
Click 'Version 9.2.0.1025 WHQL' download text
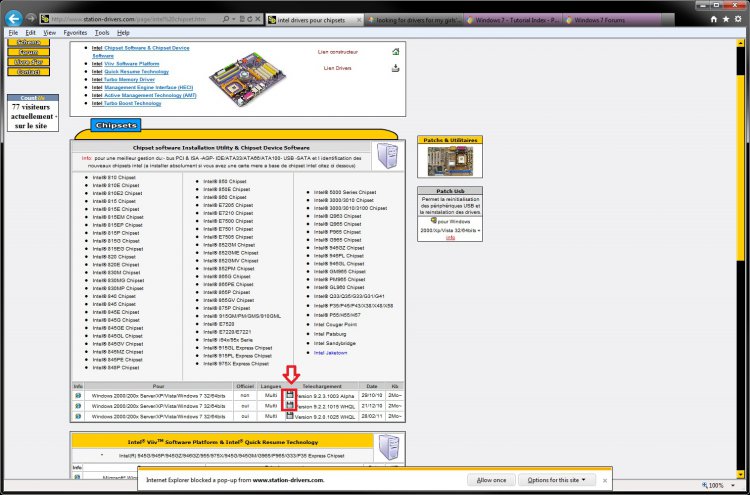tap(325, 417)
